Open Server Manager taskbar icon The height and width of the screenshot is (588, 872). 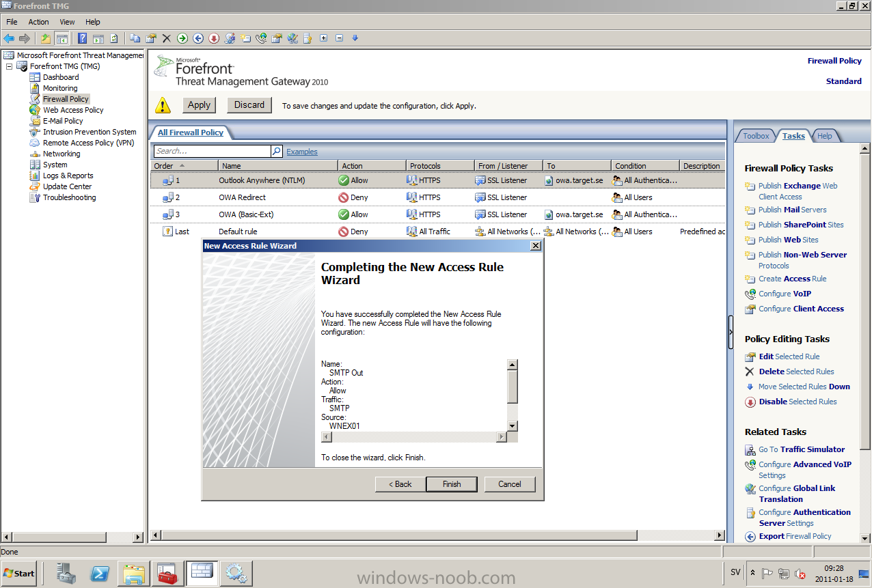coord(68,573)
